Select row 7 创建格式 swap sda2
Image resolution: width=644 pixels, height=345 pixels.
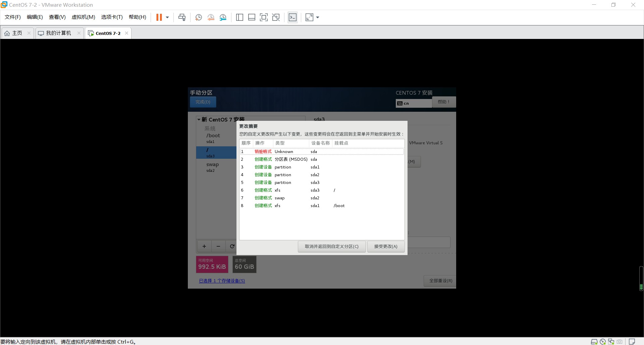[x=322, y=198]
